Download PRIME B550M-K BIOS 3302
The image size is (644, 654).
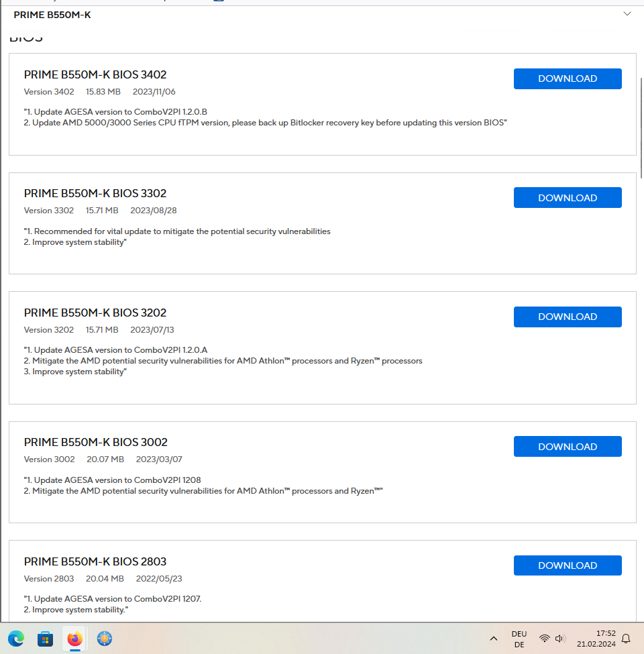(568, 198)
